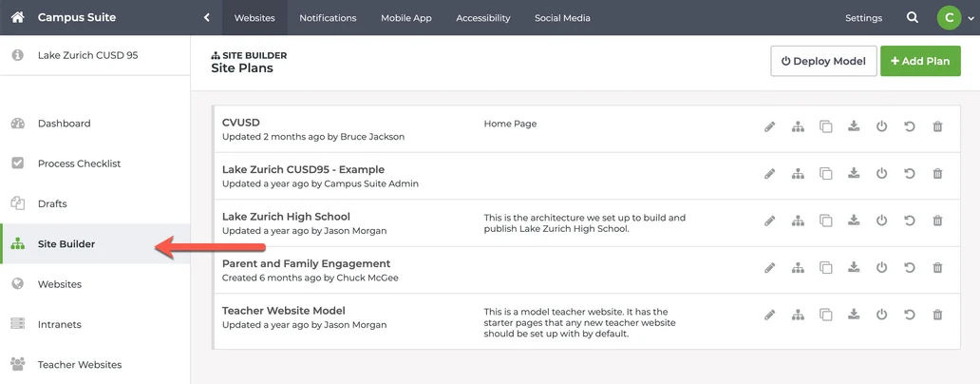Viewport: 980px width, 384px height.
Task: Go to Campus Suite home icon
Action: [17, 17]
